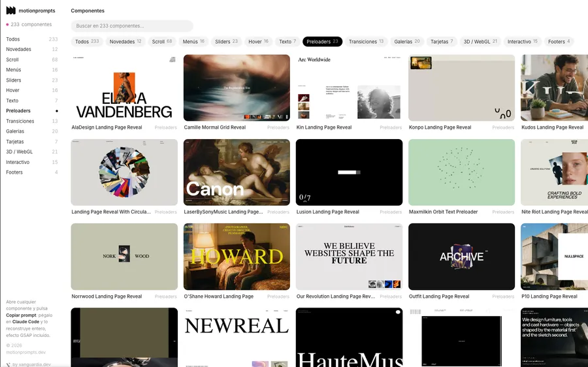588x367 pixels.
Task: Open the Camille Mormal Grid Reveal thumbnail
Action: (x=237, y=88)
